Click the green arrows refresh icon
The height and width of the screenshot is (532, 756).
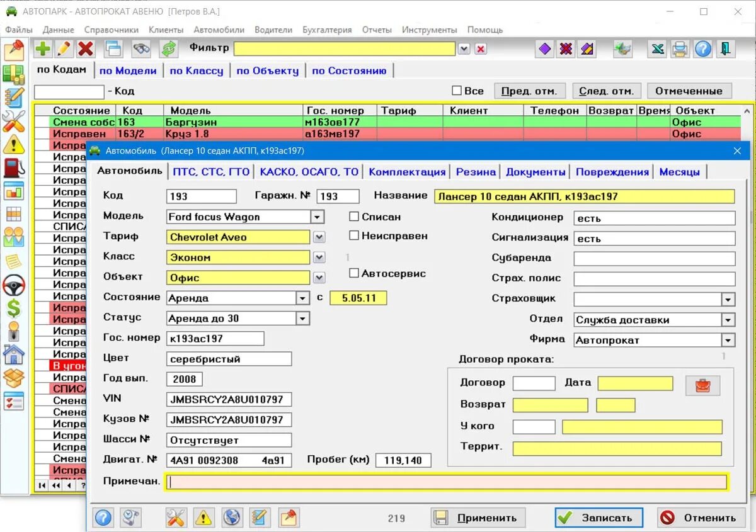point(169,49)
